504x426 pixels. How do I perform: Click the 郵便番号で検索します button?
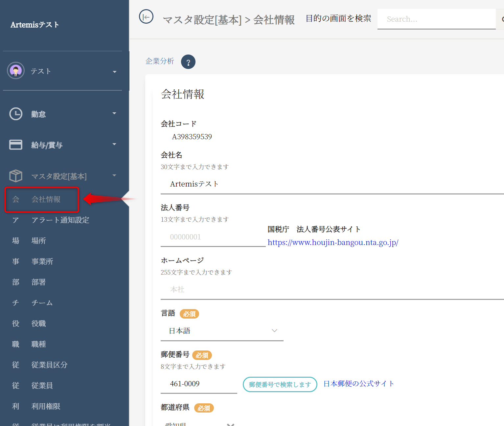coord(280,384)
